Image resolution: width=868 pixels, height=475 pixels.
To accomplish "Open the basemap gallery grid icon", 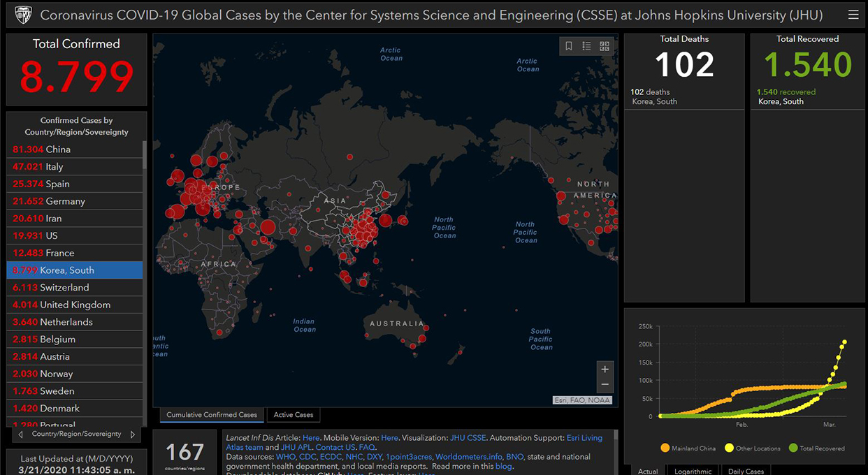I will pyautogui.click(x=605, y=46).
